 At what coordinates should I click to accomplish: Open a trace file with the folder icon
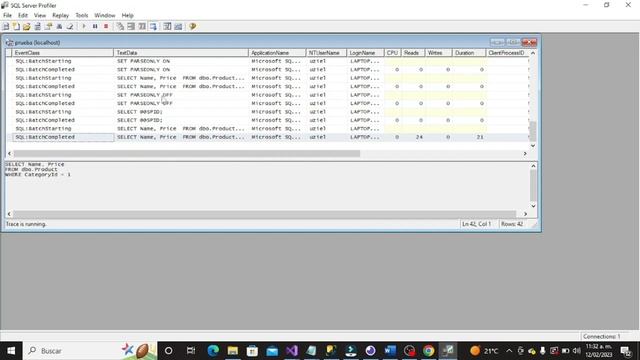(27, 27)
